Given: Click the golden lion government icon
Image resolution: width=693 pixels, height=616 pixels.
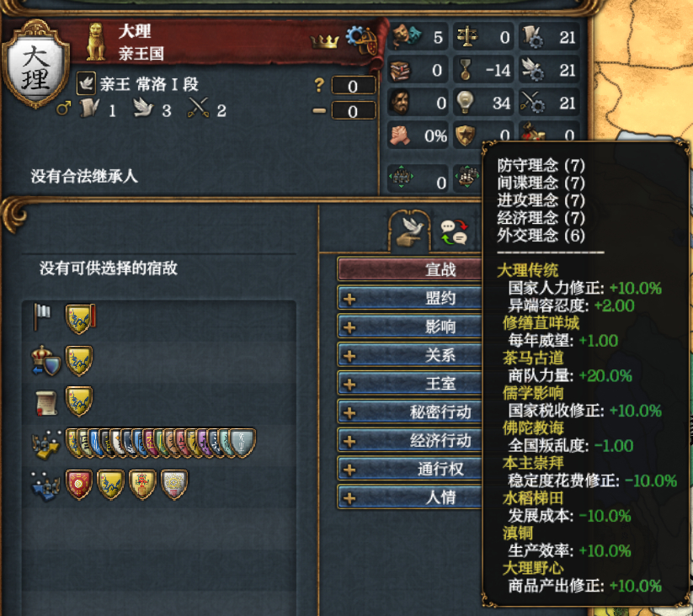Looking at the screenshot, I should pyautogui.click(x=96, y=42).
